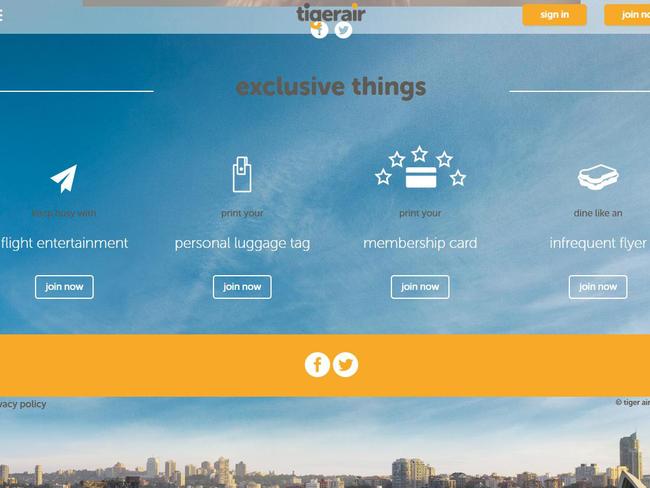Open Twitter from the orange footer bar
The image size is (650, 488).
(345, 365)
